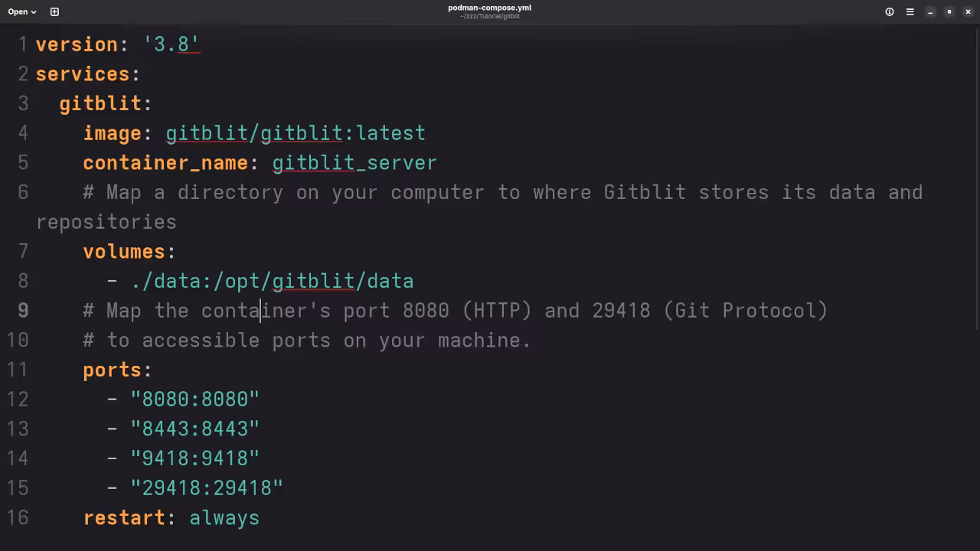Click the gitblit/gitblit:latest image value

tap(295, 133)
